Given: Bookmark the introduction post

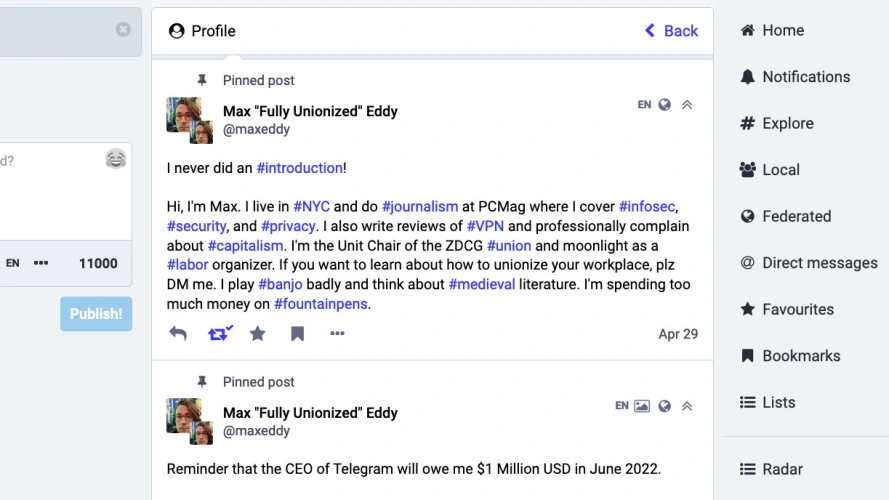Looking at the screenshot, I should [297, 334].
